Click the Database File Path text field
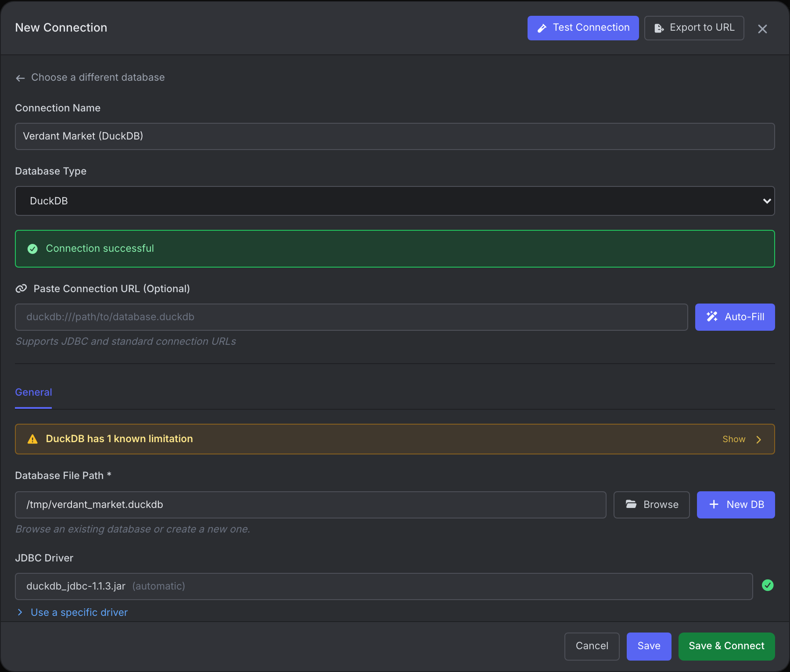The width and height of the screenshot is (790, 672). point(311,505)
